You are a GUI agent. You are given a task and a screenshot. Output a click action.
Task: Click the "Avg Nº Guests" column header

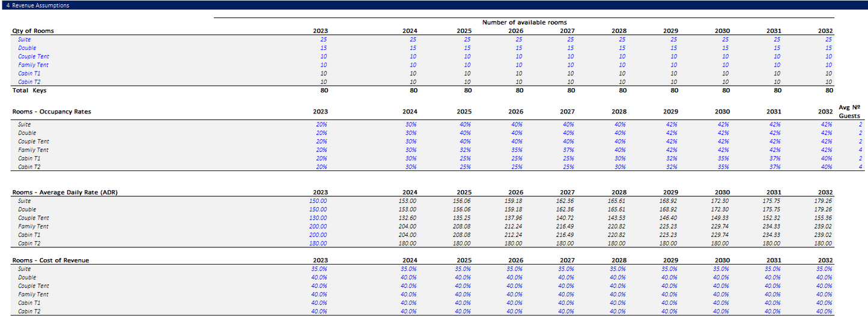pyautogui.click(x=849, y=112)
